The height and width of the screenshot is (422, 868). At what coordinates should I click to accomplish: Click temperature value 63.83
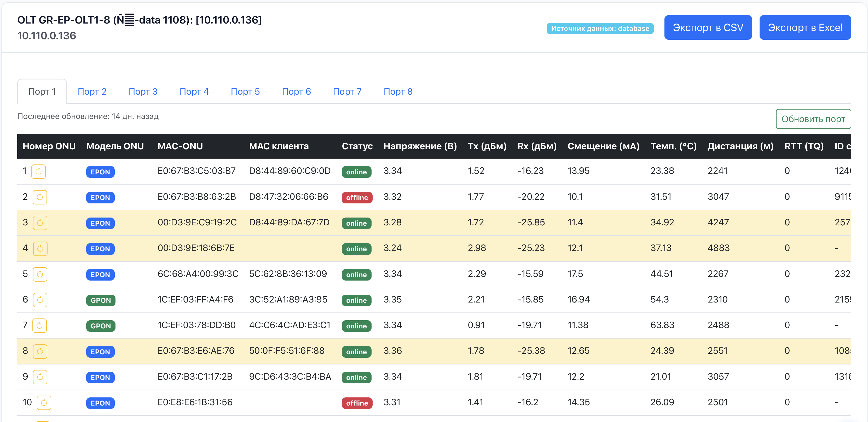pos(662,325)
